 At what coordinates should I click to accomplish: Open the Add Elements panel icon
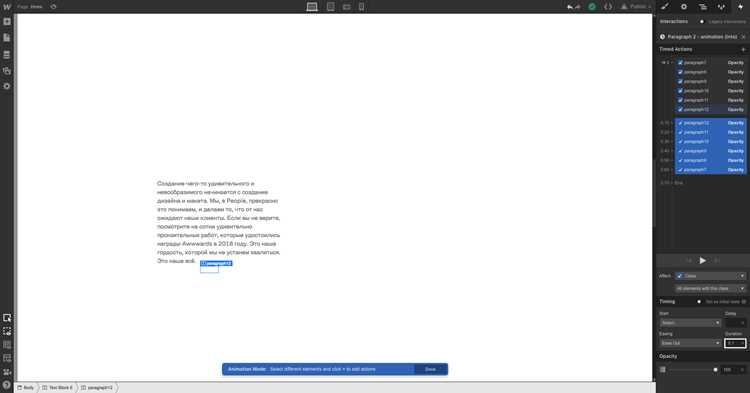coord(7,22)
